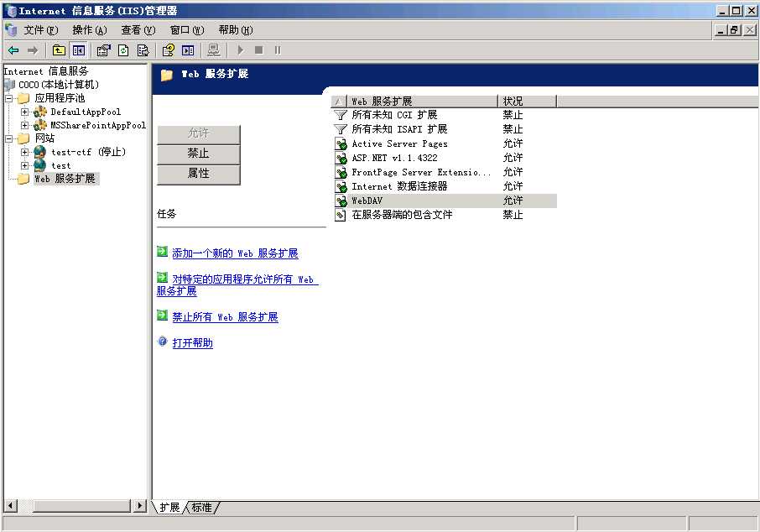Viewport: 760px width, 532px height.
Task: Click the Pause item toolbar icon
Action: pos(278,50)
